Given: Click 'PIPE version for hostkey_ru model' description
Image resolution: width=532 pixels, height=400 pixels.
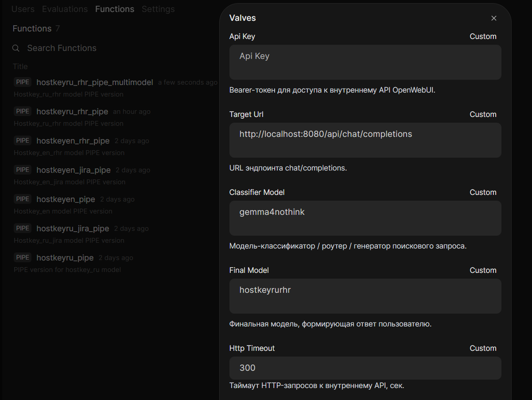Looking at the screenshot, I should point(67,270).
